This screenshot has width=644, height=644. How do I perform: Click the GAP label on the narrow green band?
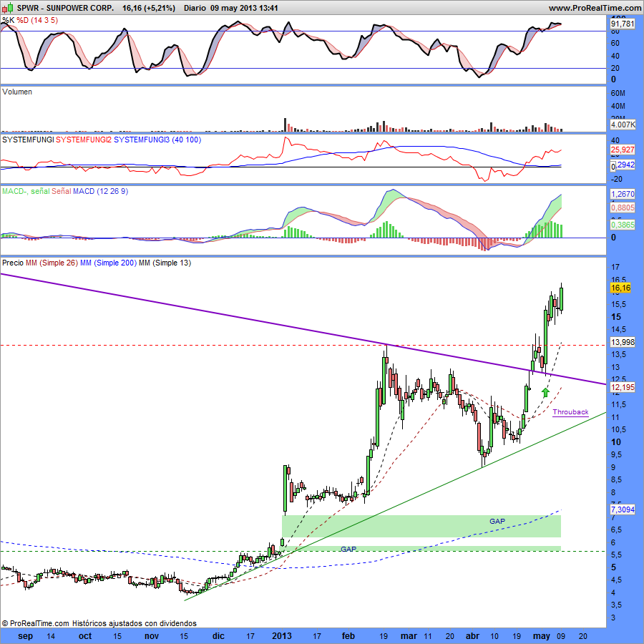pos(348,549)
